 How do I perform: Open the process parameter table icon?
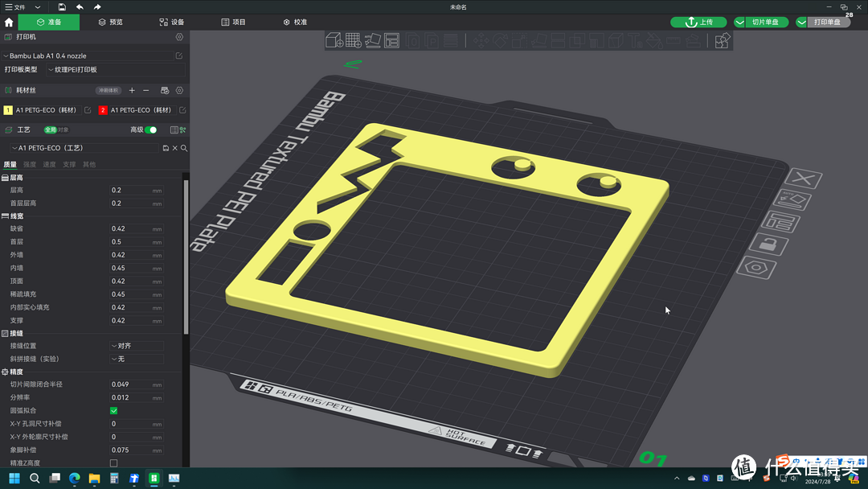[x=174, y=129]
